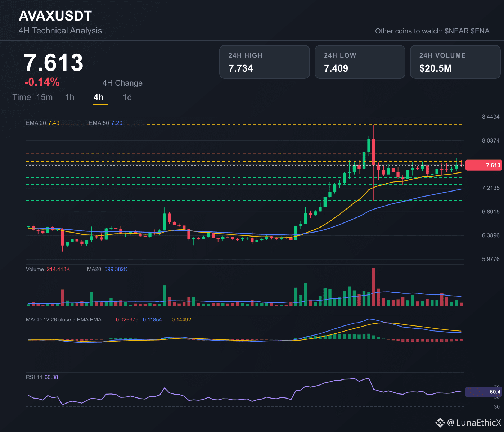The height and width of the screenshot is (432, 504).
Task: Select the 24H LOW stat card
Action: [x=360, y=62]
